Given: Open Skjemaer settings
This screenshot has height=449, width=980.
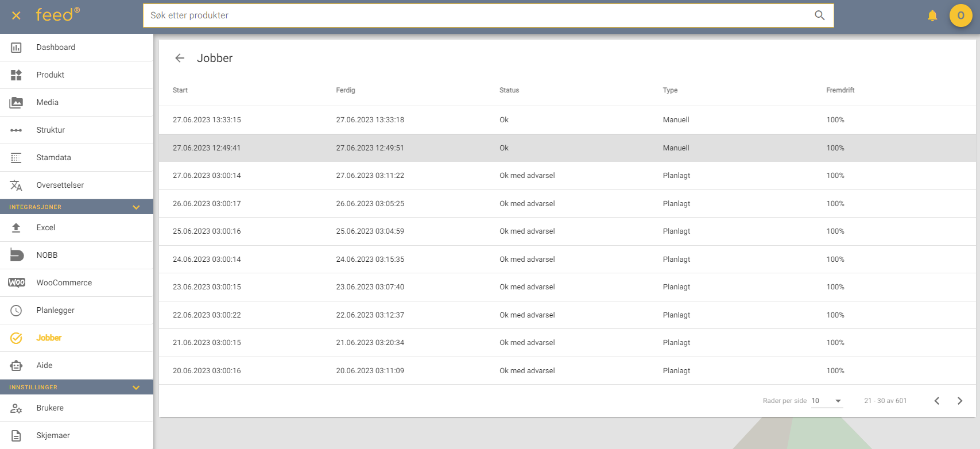Looking at the screenshot, I should pos(76,436).
